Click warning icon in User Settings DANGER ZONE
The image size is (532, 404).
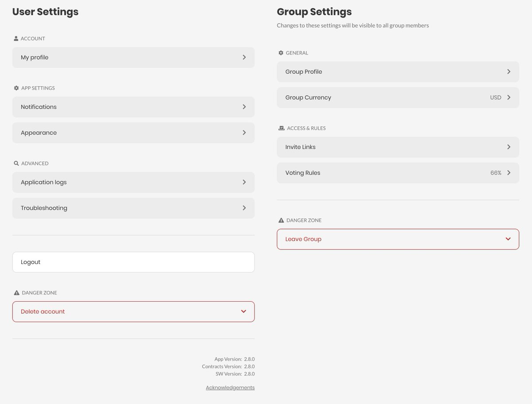17,293
